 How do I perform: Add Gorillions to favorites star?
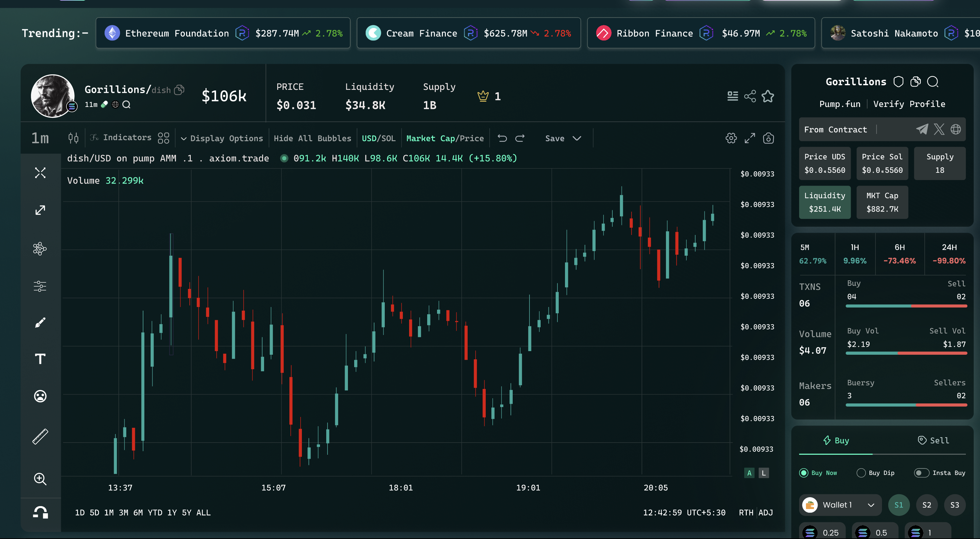pos(768,96)
